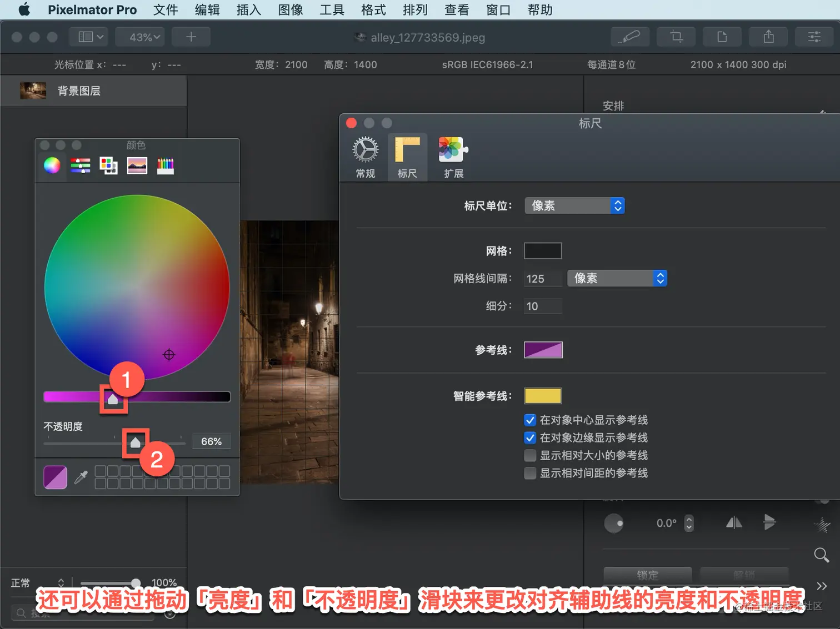Pick a color on the color wheel
Image resolution: width=840 pixels, height=629 pixels.
coord(137,288)
